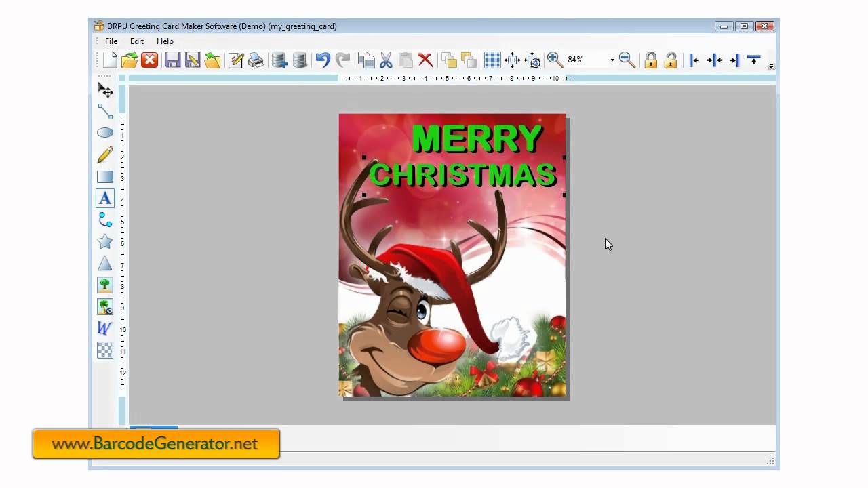Print the card with the printer icon

coord(256,60)
